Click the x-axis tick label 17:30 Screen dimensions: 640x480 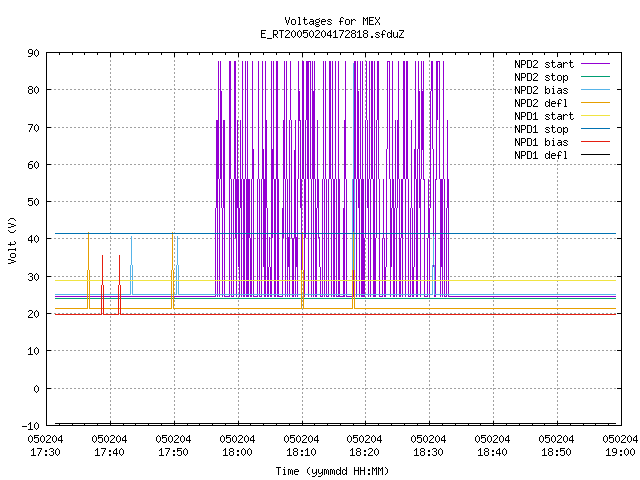pos(45,453)
